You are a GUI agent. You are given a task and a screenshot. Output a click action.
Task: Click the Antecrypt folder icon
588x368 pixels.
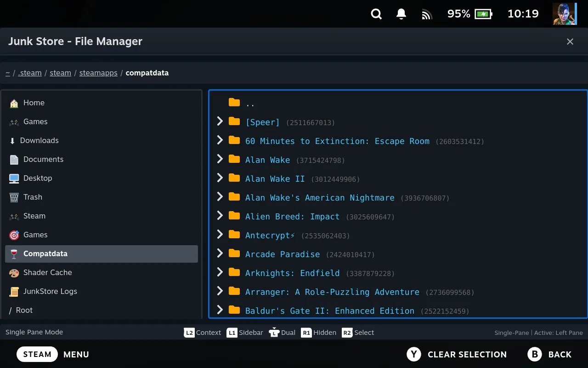click(234, 235)
